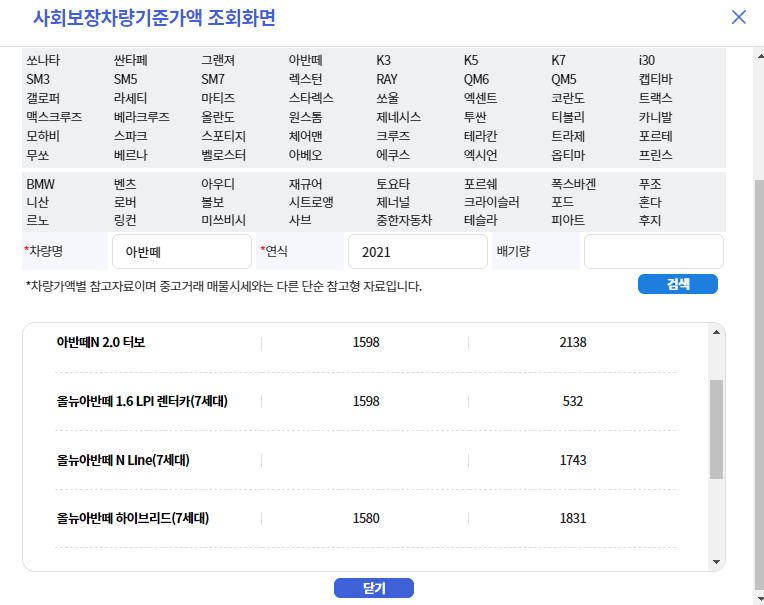764x605 pixels.
Task: Click the results list scroll down arrow
Action: (716, 562)
